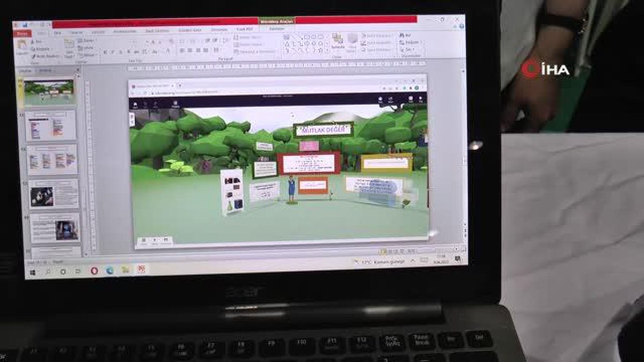The width and height of the screenshot is (644, 362).
Task: Select the Italic formatting icon
Action: pos(113,52)
